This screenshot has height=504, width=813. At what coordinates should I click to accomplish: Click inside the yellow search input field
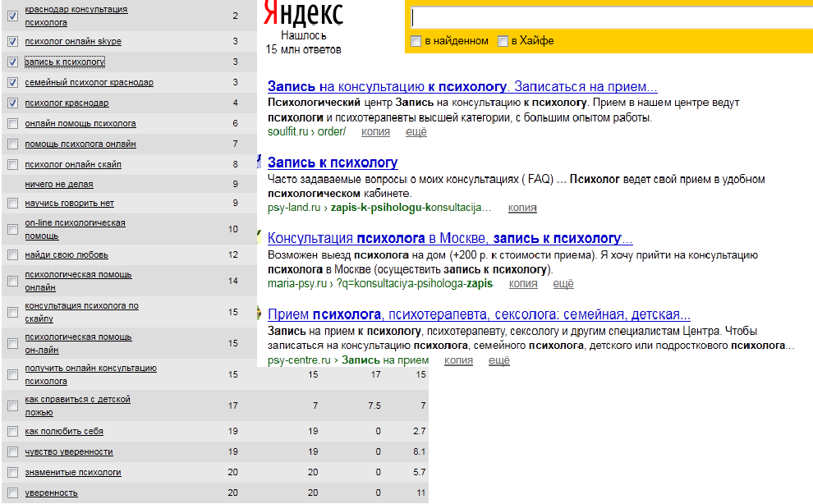[x=608, y=15]
